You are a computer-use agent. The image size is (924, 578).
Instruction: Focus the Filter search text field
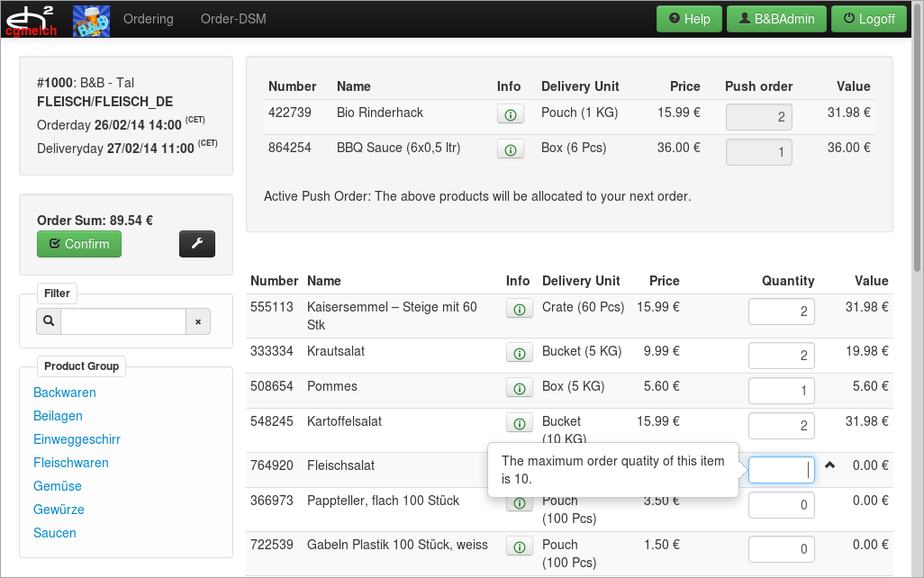[123, 321]
